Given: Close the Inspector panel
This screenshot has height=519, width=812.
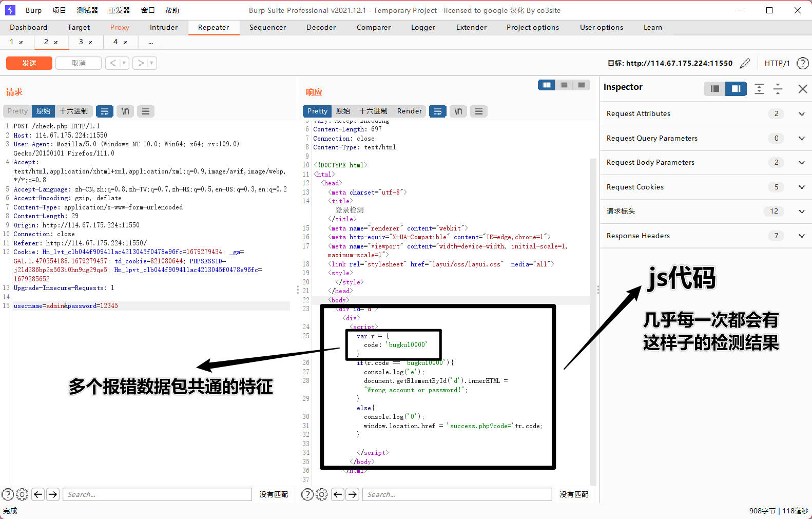Looking at the screenshot, I should pyautogui.click(x=803, y=88).
